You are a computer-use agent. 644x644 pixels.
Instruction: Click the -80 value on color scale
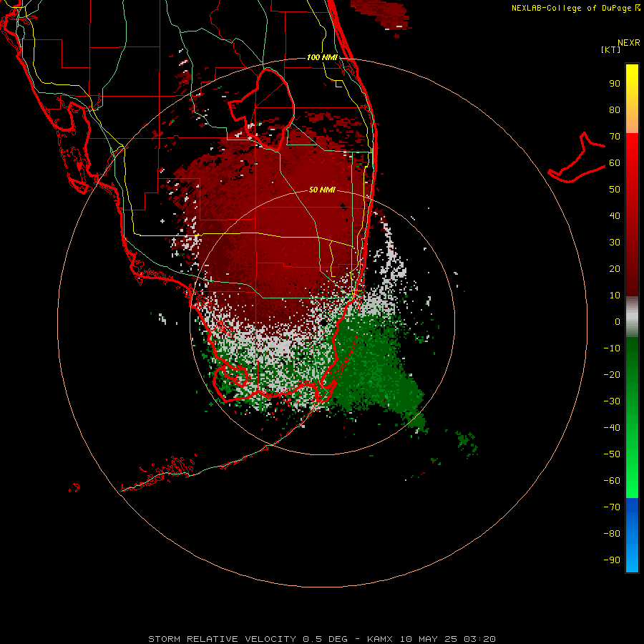tap(612, 534)
